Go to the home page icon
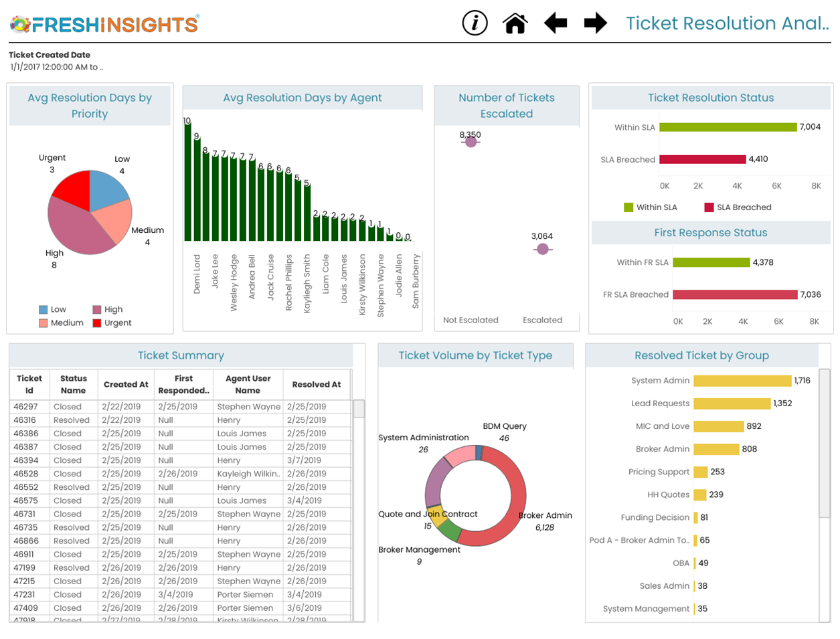Viewport: 840px width, 639px height. tap(515, 23)
